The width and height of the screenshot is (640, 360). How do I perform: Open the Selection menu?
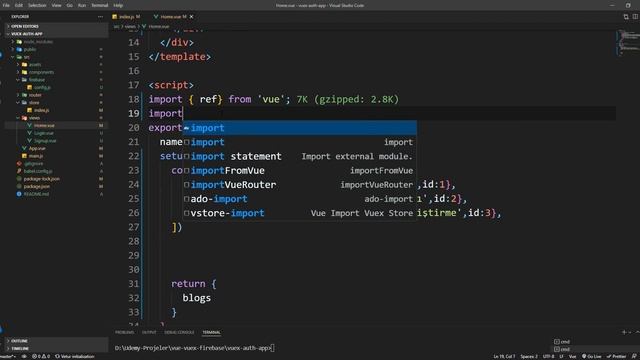pos(37,5)
